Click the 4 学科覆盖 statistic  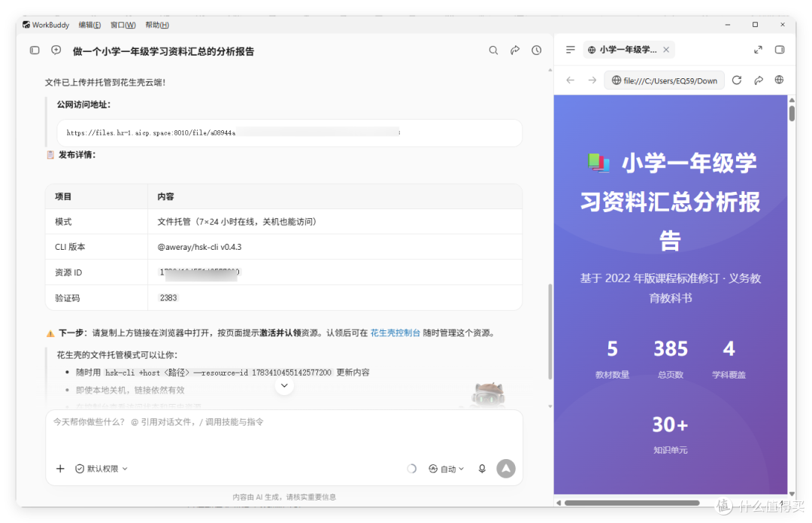pyautogui.click(x=729, y=359)
